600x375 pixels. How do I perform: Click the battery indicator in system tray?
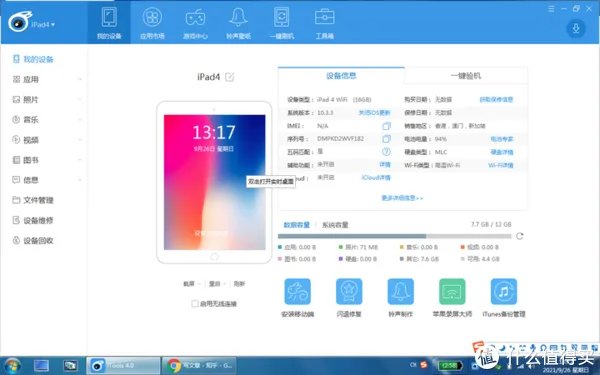click(x=450, y=365)
